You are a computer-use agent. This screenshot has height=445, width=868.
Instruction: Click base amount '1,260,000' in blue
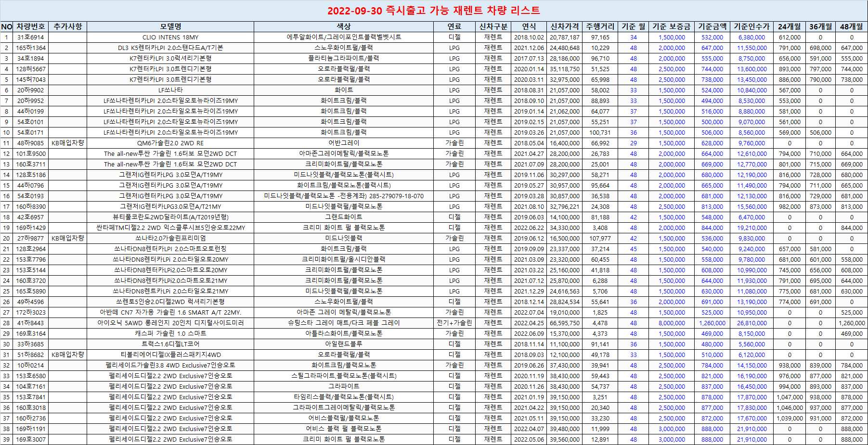tap(712, 323)
